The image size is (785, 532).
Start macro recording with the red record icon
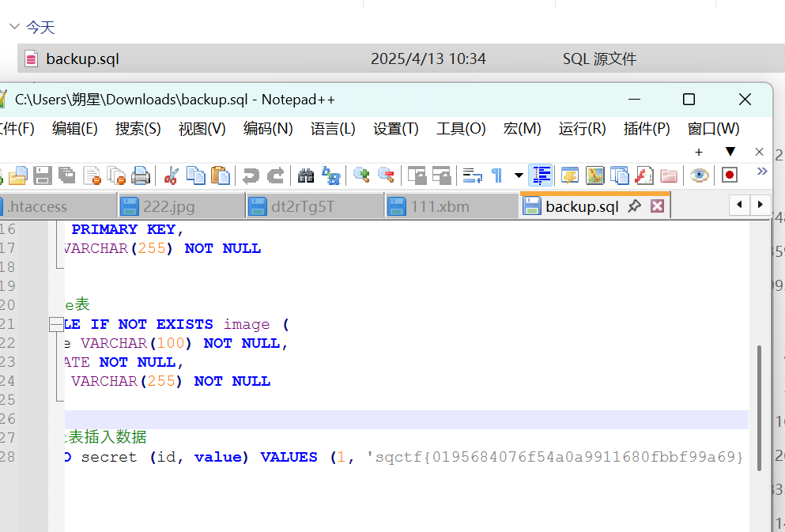[x=728, y=175]
